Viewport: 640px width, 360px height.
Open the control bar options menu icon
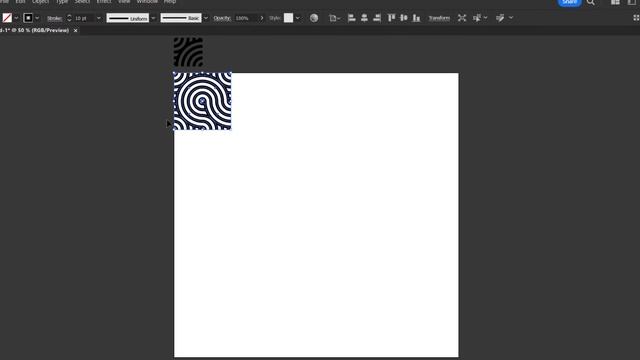click(x=636, y=18)
